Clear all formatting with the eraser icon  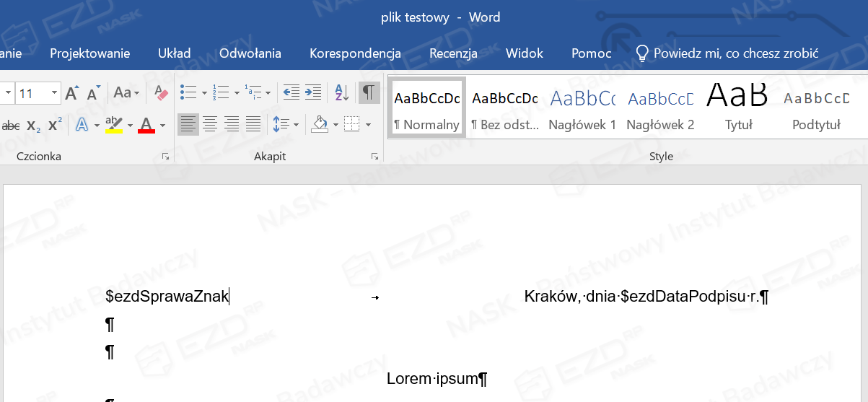tap(161, 93)
